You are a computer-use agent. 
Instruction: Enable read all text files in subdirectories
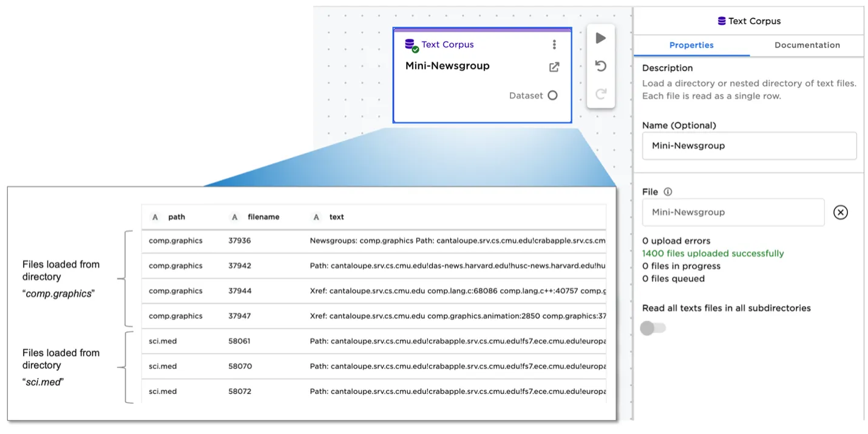tap(653, 328)
